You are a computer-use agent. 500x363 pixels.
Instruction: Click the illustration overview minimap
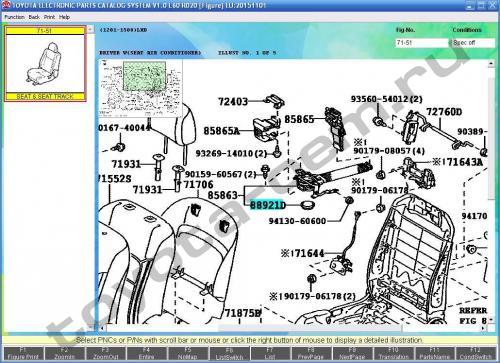141,89
